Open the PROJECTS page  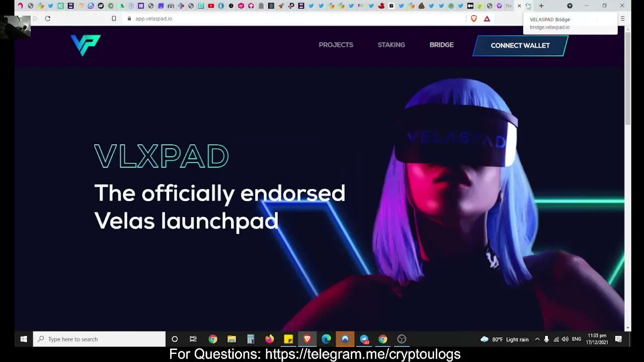[336, 45]
